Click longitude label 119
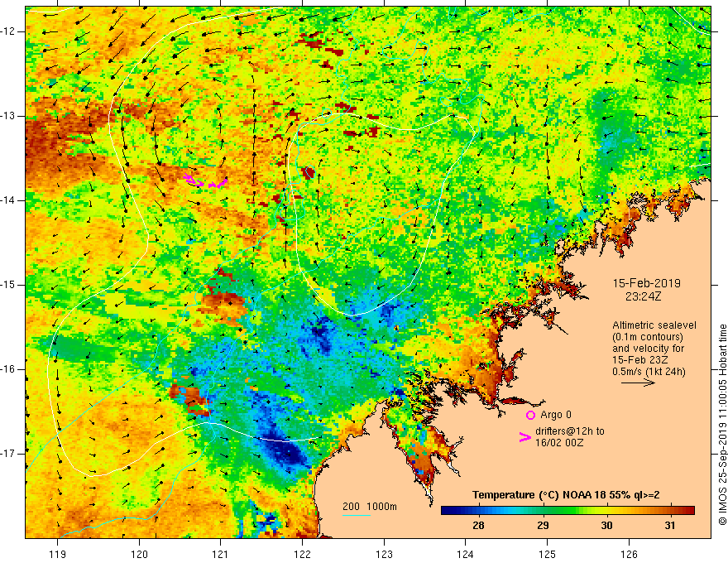The height and width of the screenshot is (563, 728). click(58, 554)
